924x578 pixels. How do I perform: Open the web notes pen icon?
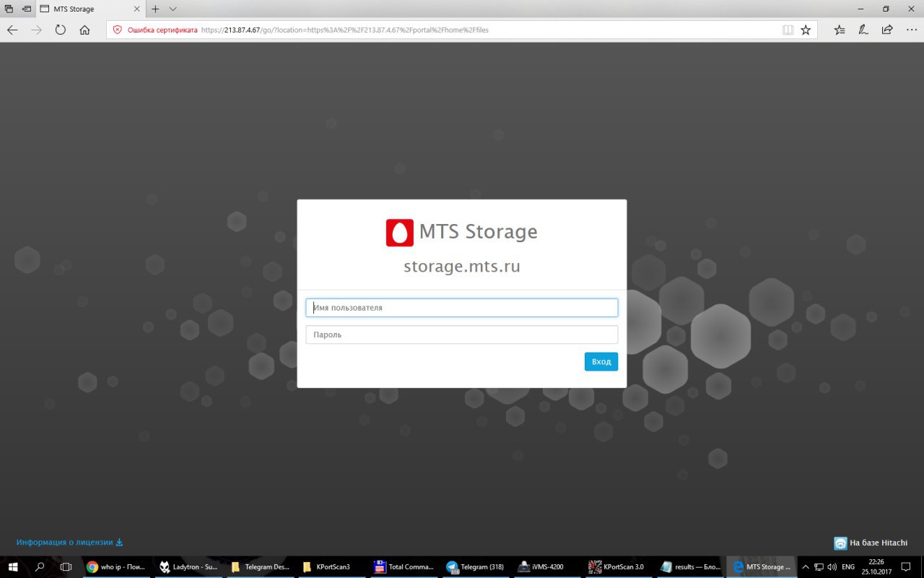(x=863, y=30)
